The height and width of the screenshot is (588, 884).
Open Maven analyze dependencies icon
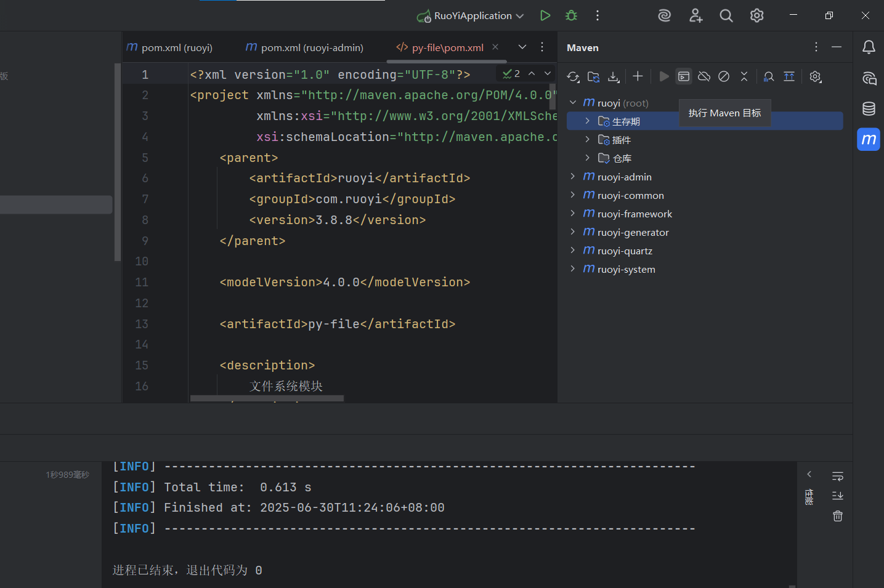pos(769,76)
